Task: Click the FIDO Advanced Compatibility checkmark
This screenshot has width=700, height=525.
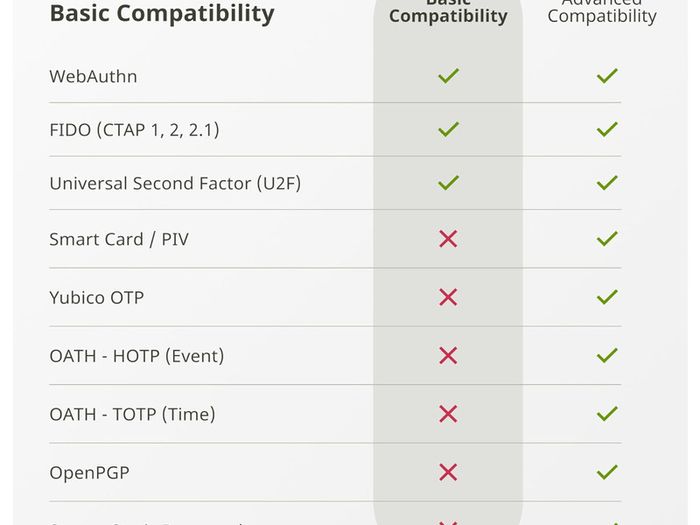Action: pyautogui.click(x=607, y=129)
